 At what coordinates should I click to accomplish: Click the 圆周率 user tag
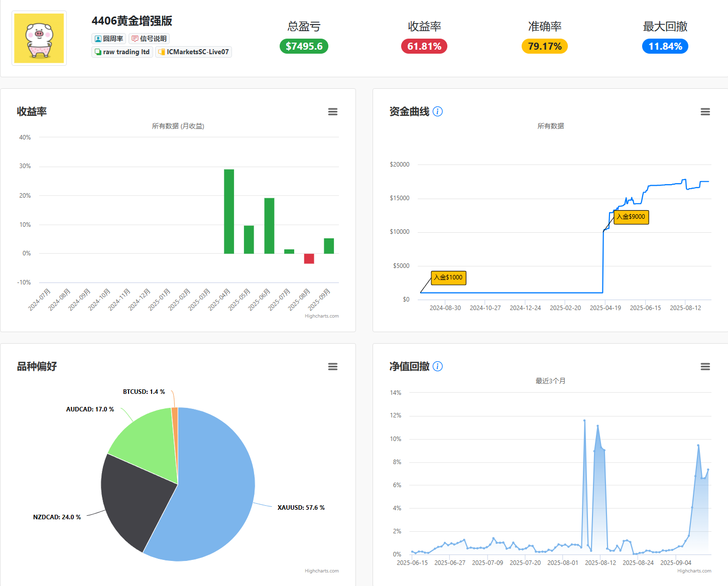click(x=108, y=39)
